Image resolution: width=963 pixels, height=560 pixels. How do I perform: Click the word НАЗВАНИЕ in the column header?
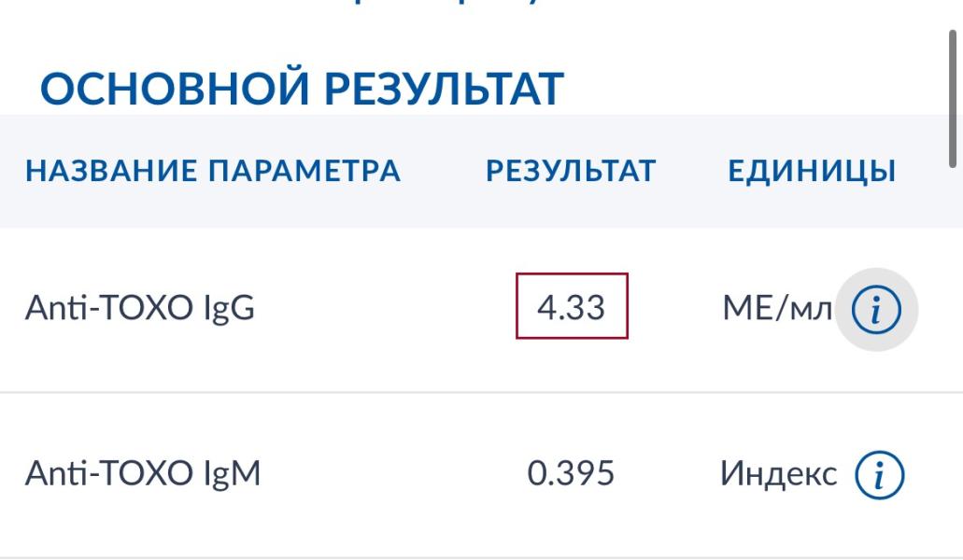click(x=111, y=171)
